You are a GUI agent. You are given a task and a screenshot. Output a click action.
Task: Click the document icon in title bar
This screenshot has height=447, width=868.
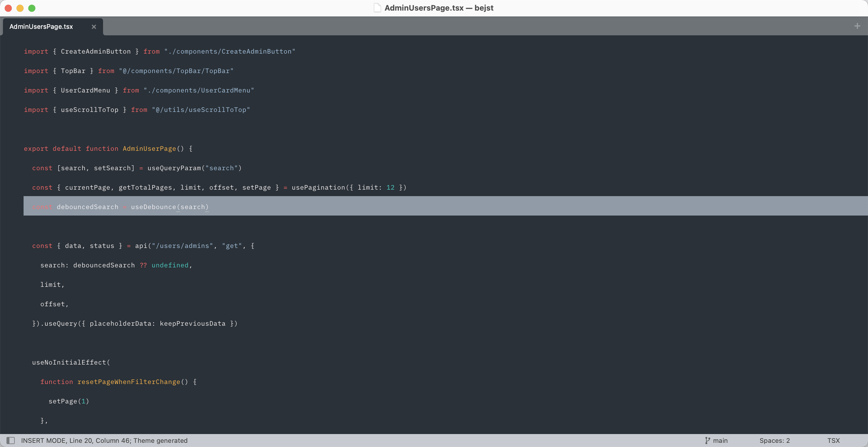coord(377,8)
